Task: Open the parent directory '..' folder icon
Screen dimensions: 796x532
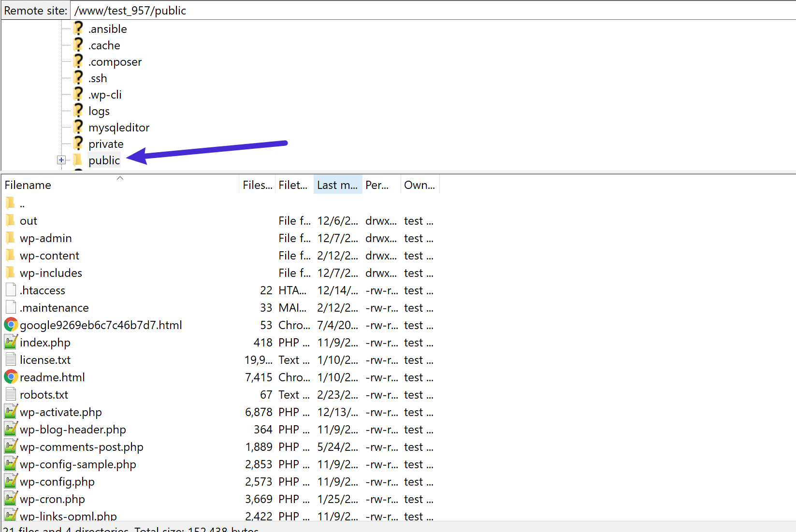Action: [x=11, y=203]
